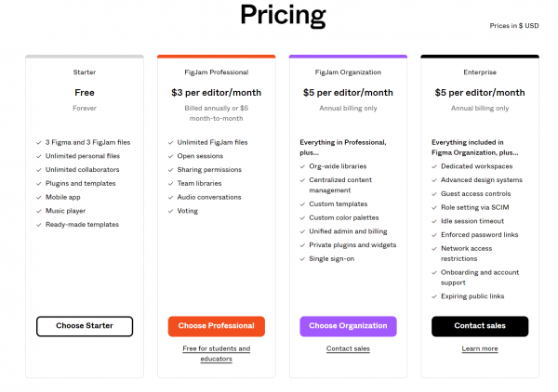Click the checkmark beside Single sign-on

click(302, 258)
